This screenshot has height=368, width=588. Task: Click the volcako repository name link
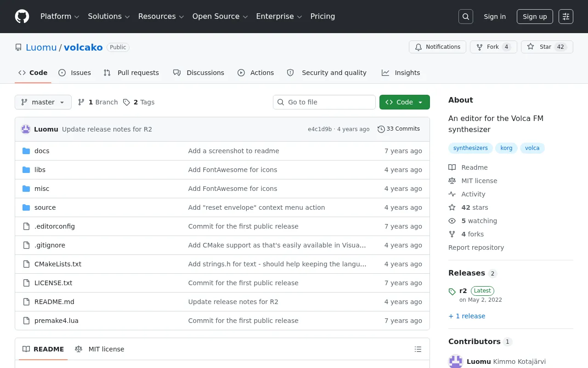[83, 47]
